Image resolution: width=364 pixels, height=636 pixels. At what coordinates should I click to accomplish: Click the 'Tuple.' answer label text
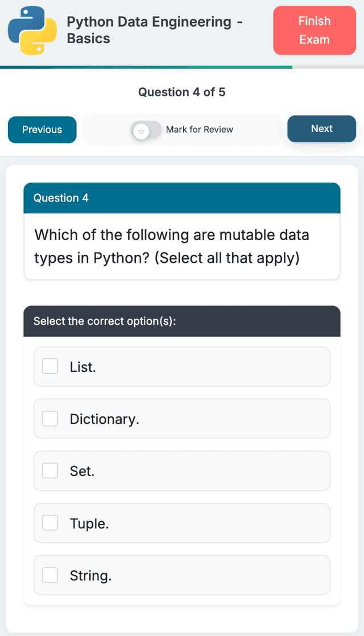pyautogui.click(x=89, y=523)
